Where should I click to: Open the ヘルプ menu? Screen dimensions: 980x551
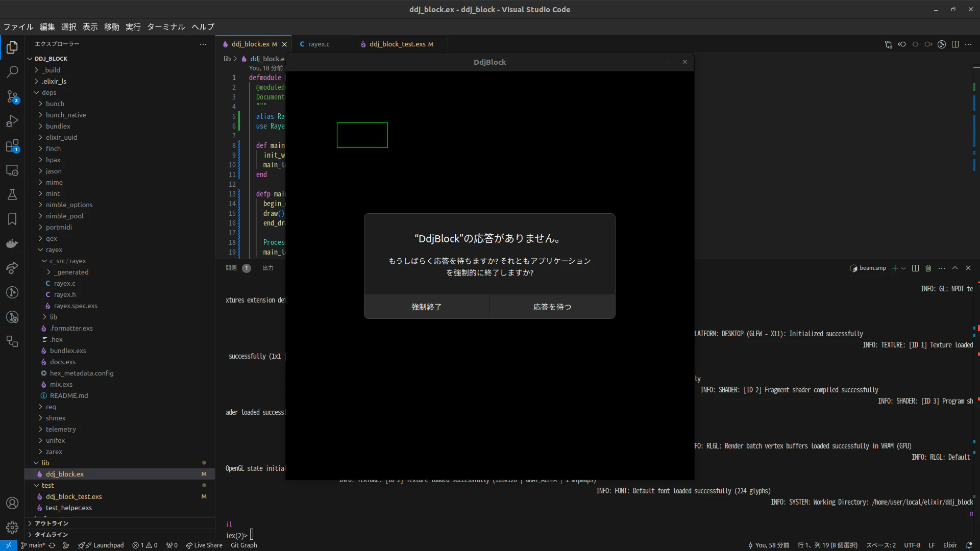point(203,27)
